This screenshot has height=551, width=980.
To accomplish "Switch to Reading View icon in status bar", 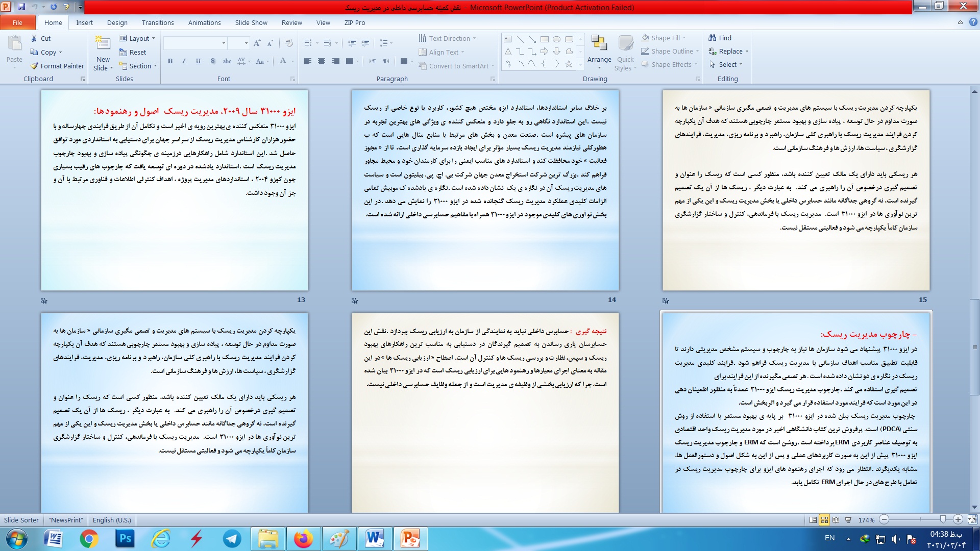I will (x=836, y=520).
